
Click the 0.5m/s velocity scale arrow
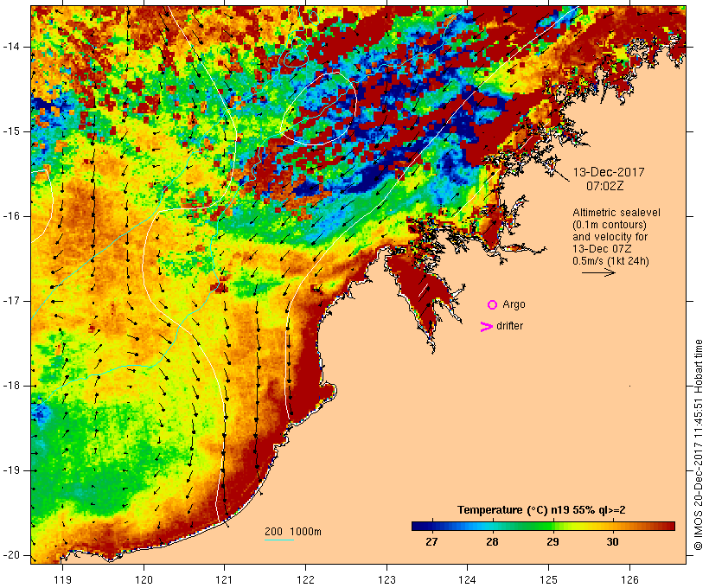click(x=598, y=272)
